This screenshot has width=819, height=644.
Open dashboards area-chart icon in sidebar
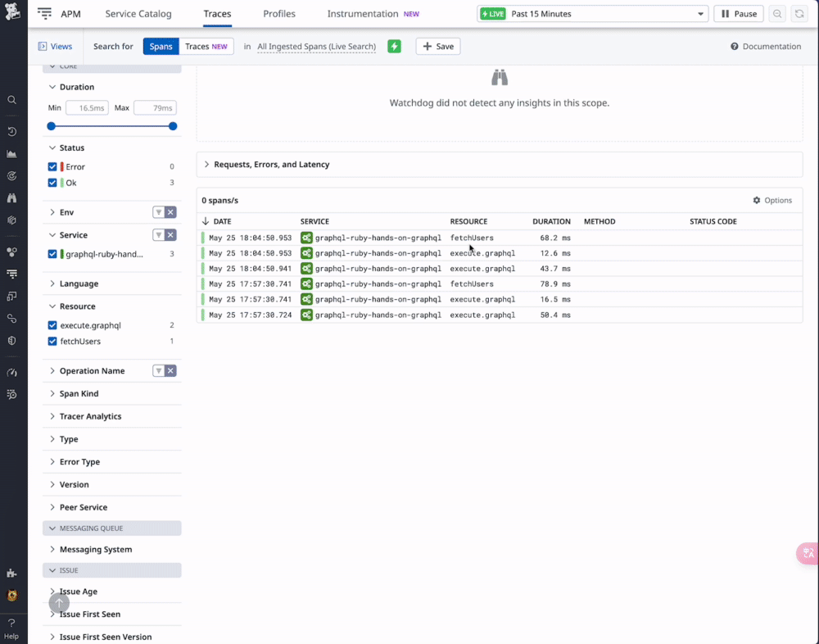(11, 154)
